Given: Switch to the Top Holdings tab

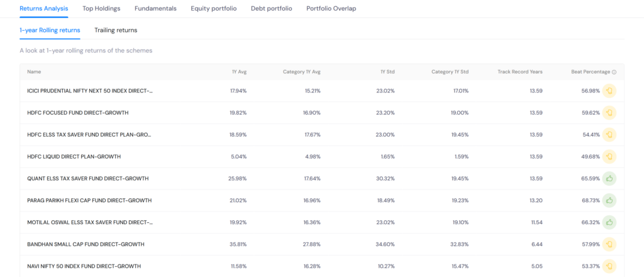Looking at the screenshot, I should [101, 8].
